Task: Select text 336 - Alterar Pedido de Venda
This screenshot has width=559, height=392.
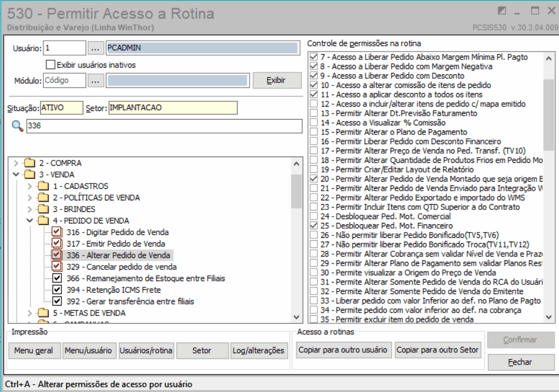Action: 118,255
